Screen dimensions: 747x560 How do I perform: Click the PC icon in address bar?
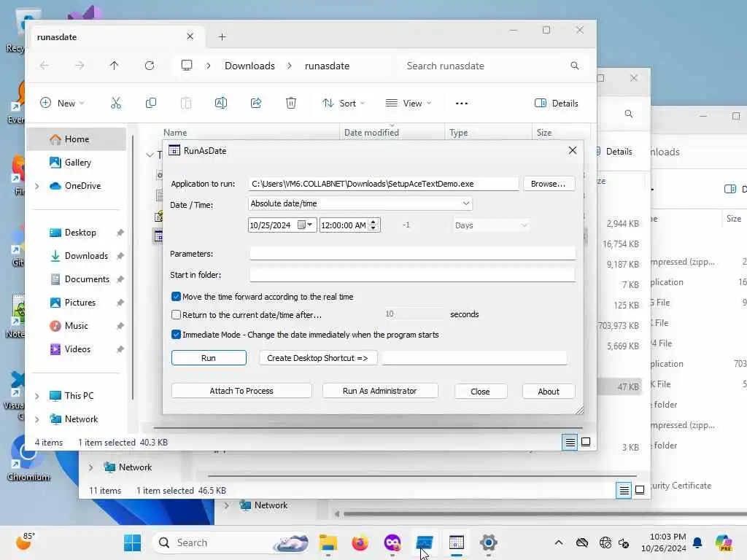(x=187, y=66)
